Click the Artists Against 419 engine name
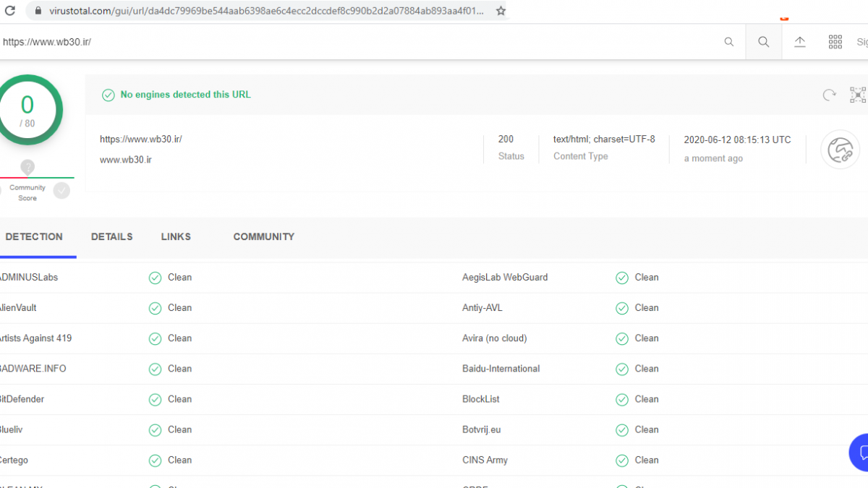This screenshot has width=868, height=488. point(35,338)
